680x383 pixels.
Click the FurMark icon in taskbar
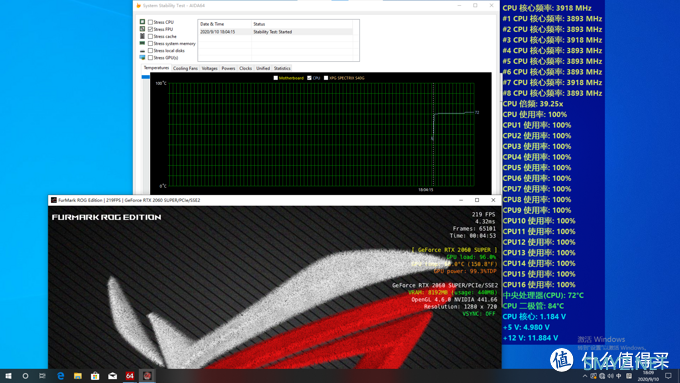(x=147, y=376)
